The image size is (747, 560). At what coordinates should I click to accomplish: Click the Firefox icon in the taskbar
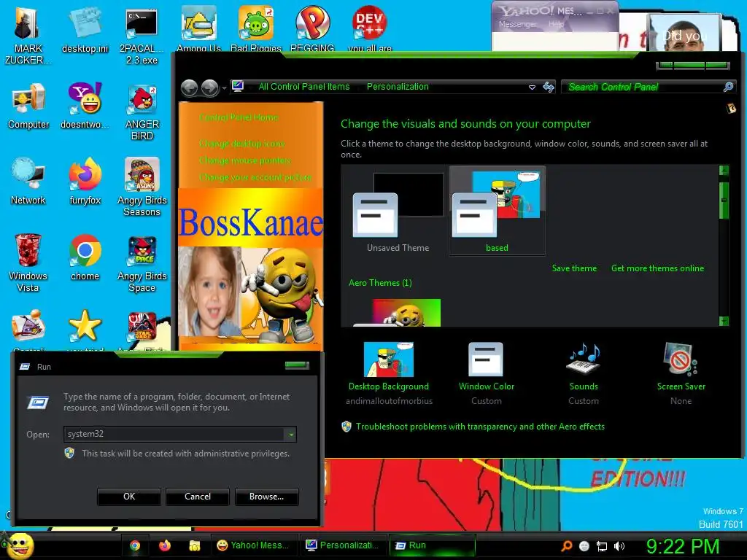click(x=164, y=545)
